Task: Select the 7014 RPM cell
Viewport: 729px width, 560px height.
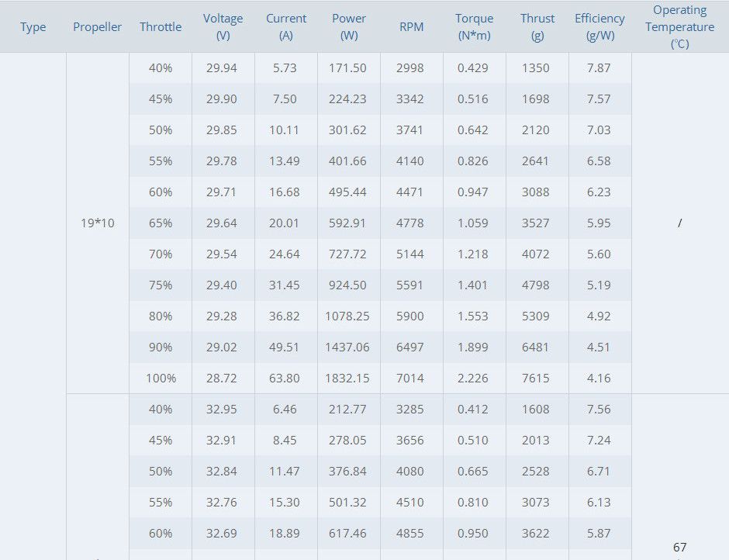Action: click(x=410, y=379)
